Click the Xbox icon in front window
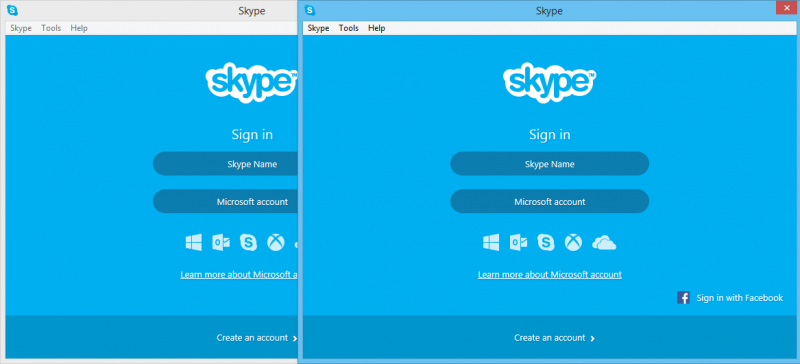This screenshot has height=364, width=800. tap(573, 242)
